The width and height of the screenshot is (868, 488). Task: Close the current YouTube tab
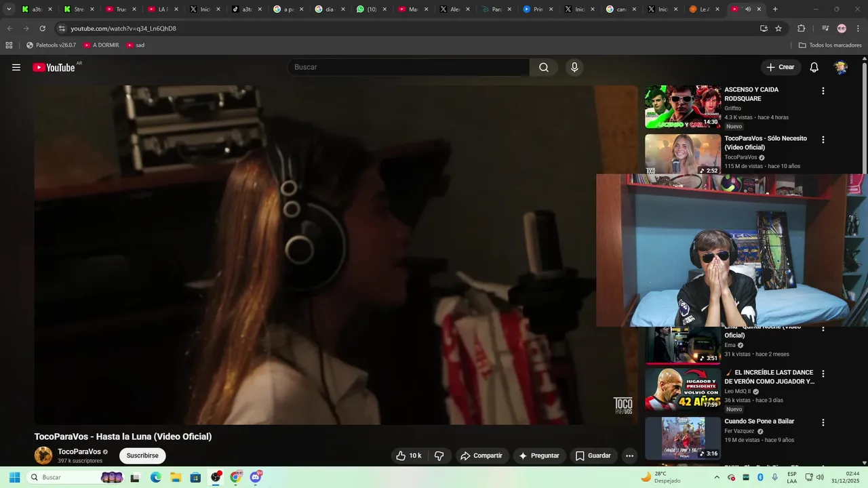[759, 9]
